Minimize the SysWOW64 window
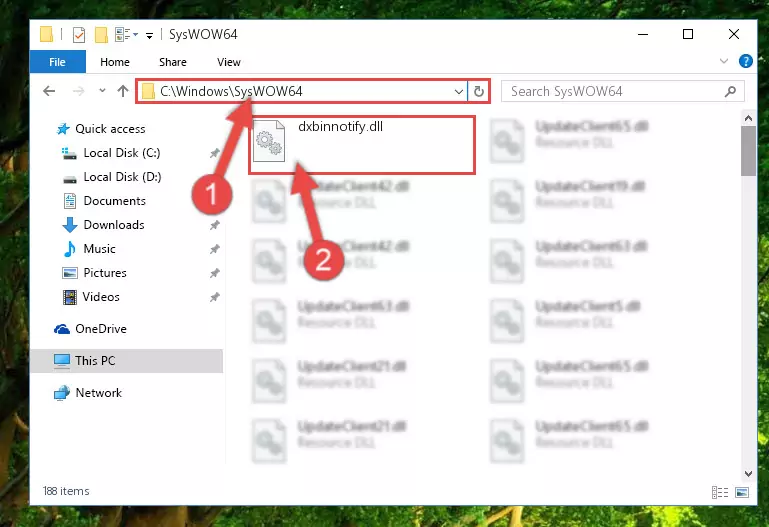This screenshot has width=769, height=527. [643, 34]
